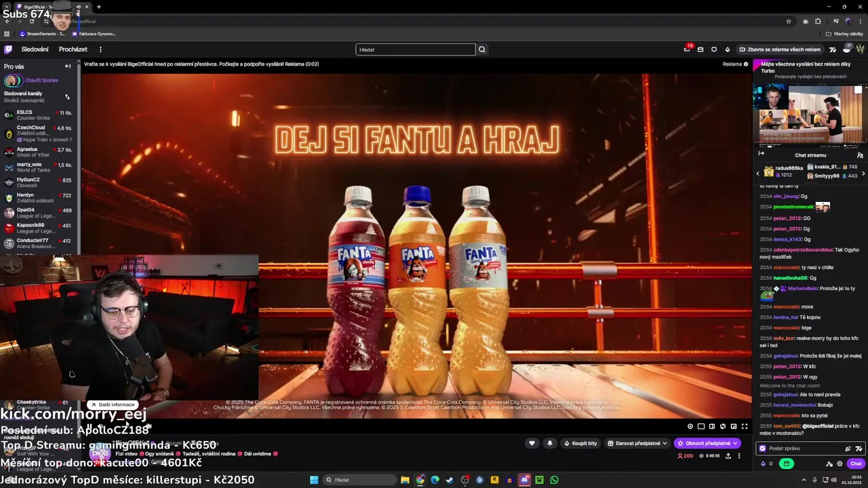The height and width of the screenshot is (488, 868).
Task: Open channel points balance diamond
Action: 764,464
